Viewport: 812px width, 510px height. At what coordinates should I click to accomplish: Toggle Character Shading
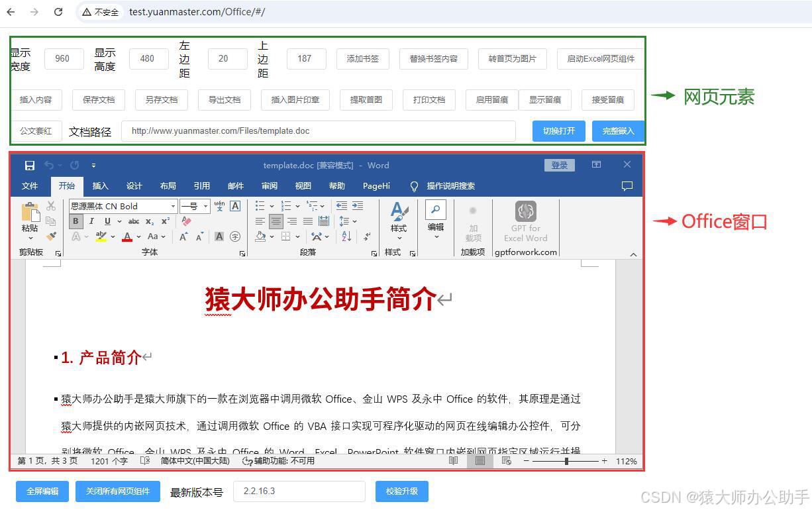coord(219,236)
